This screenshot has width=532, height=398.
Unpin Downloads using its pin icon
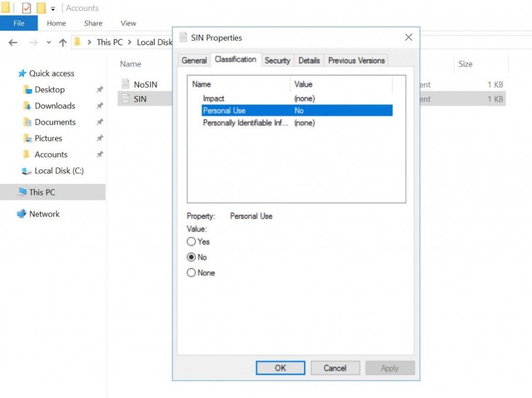pyautogui.click(x=100, y=106)
